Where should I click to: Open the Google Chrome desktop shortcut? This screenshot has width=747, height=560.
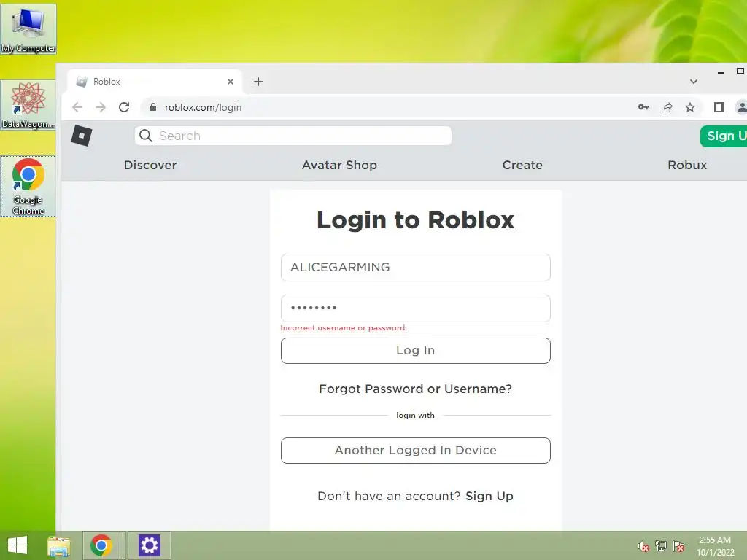28,186
